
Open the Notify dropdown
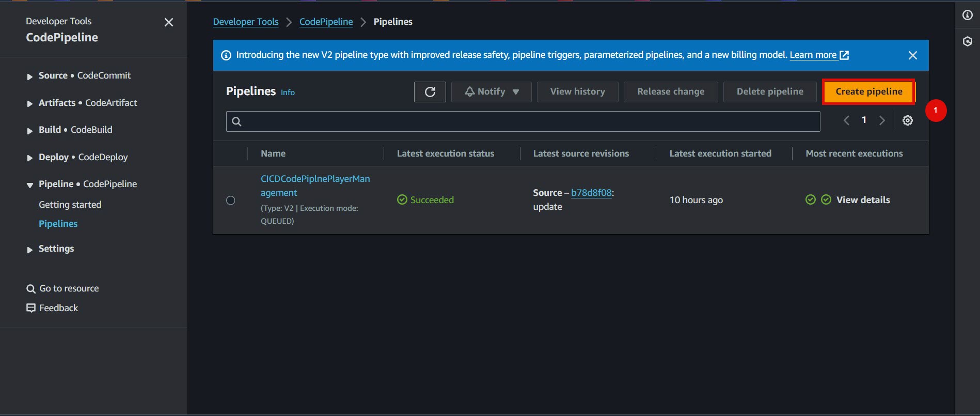pyautogui.click(x=491, y=92)
